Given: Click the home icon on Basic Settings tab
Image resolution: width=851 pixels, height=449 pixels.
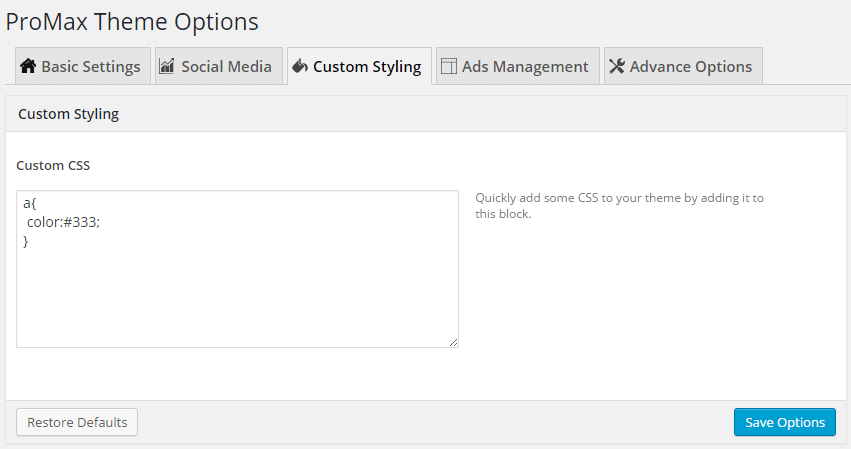Looking at the screenshot, I should (x=28, y=66).
